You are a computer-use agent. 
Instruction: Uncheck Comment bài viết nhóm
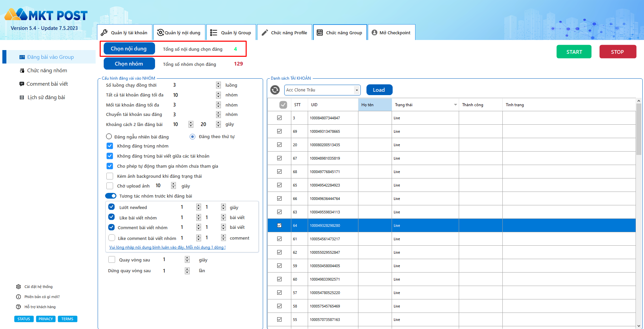pyautogui.click(x=111, y=227)
